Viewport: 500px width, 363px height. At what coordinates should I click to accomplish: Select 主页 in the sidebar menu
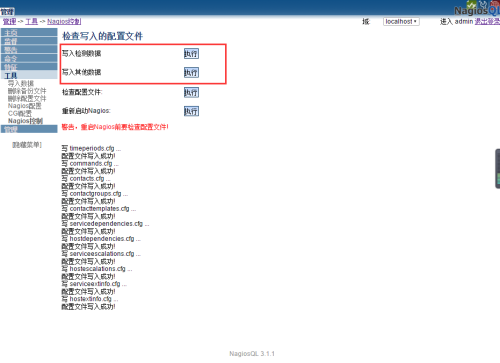pos(29,32)
